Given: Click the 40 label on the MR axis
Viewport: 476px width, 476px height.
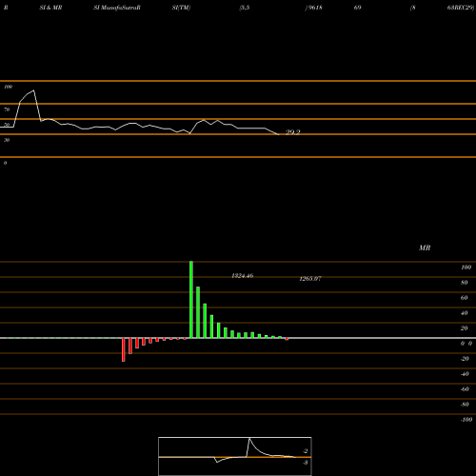Looking at the screenshot, I should point(465,313).
